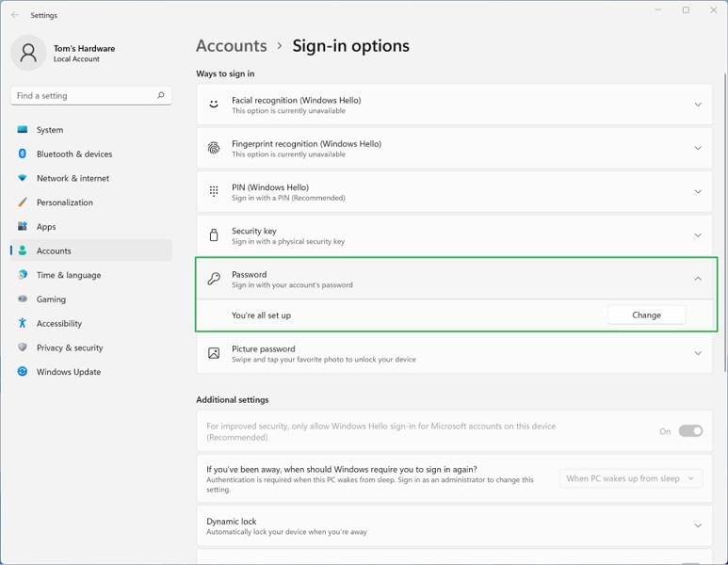Collapse the Password section
728x565 pixels.
pos(698,279)
